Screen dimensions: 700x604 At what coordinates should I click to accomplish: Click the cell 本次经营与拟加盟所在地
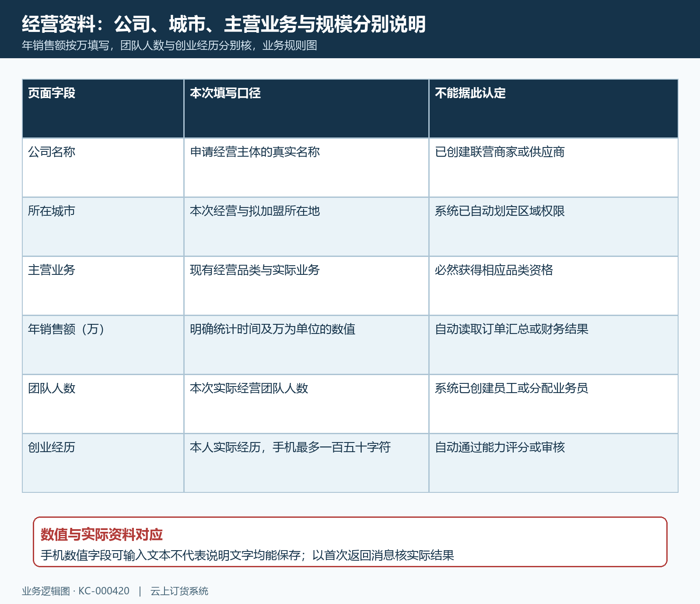[306, 227]
